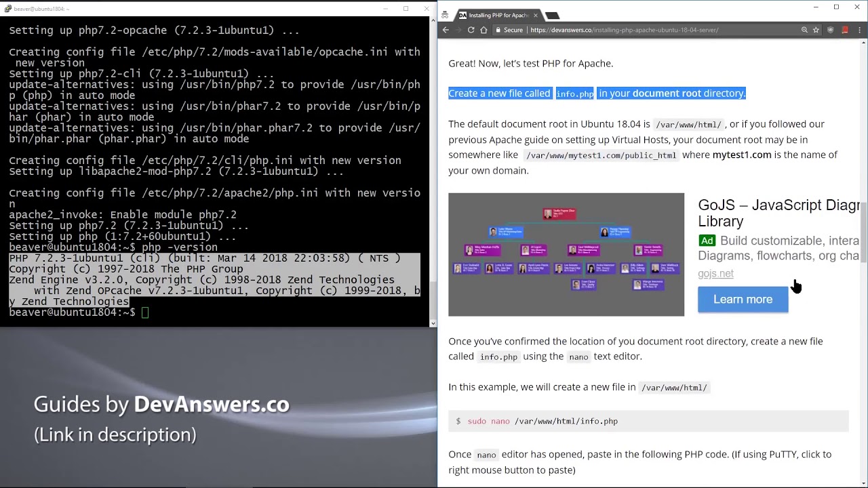The image size is (868, 488).
Task: Minimize the beaver@ubuntu1804 terminal window
Action: (x=385, y=8)
